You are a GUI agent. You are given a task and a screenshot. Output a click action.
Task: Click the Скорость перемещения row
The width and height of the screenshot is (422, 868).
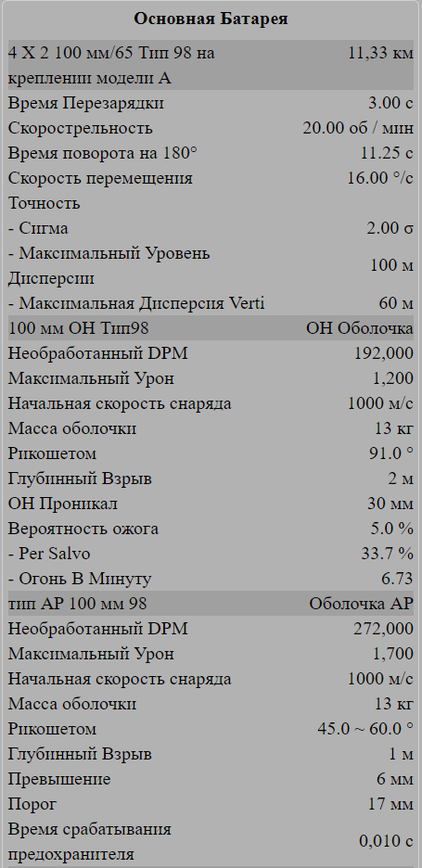pyautogui.click(x=211, y=178)
